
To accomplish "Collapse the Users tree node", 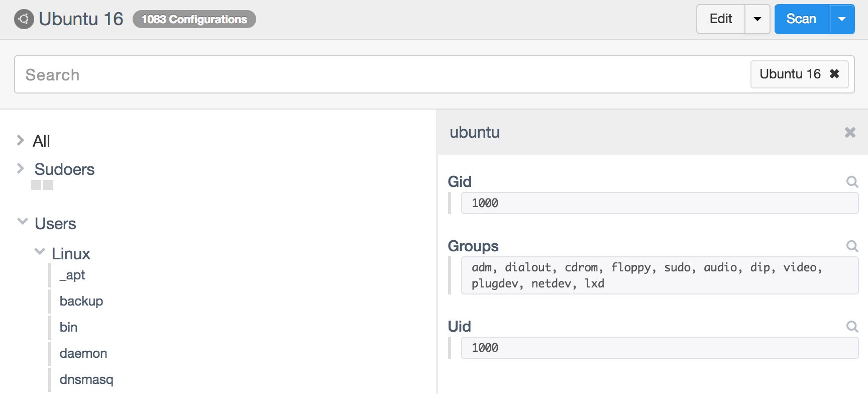I will [x=23, y=221].
